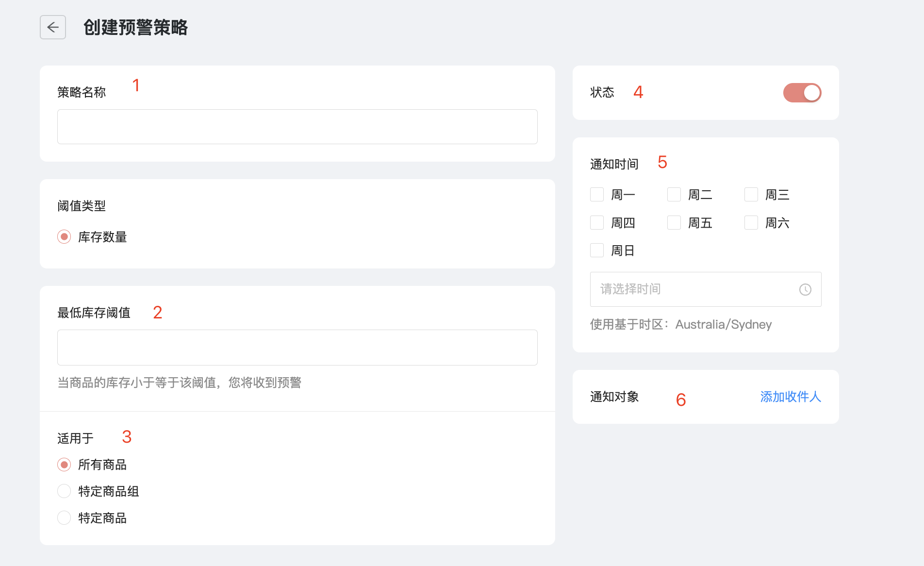Select the 所有商品 radio option

click(x=64, y=465)
